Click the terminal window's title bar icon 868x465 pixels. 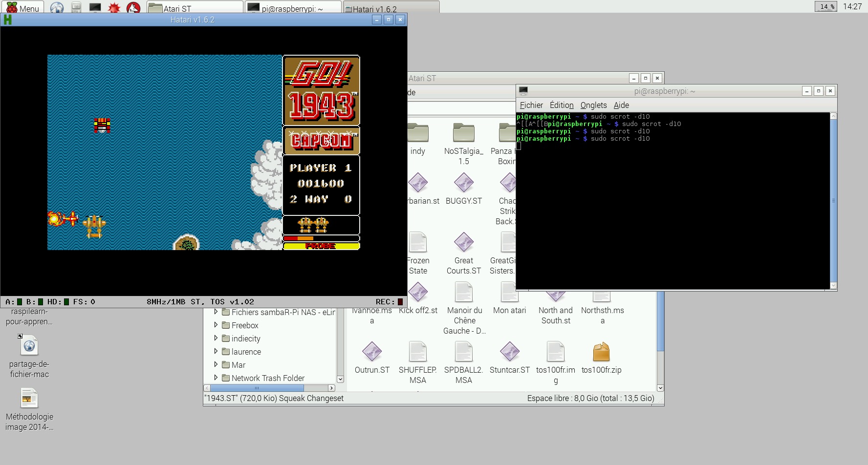coord(523,91)
